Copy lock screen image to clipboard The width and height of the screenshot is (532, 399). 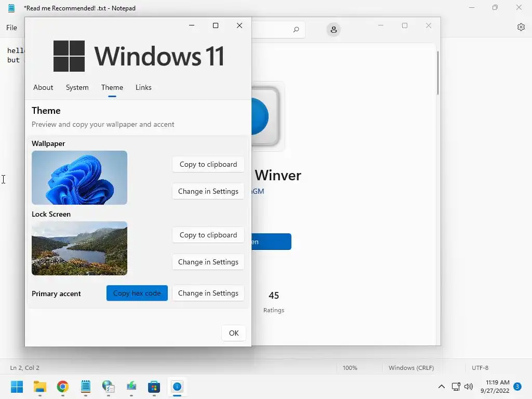click(208, 235)
